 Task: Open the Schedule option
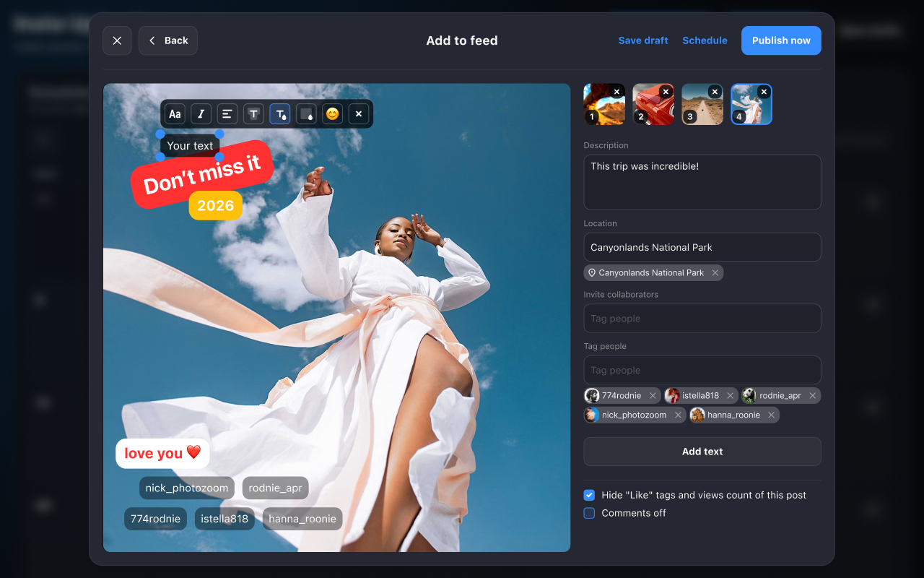pyautogui.click(x=705, y=40)
